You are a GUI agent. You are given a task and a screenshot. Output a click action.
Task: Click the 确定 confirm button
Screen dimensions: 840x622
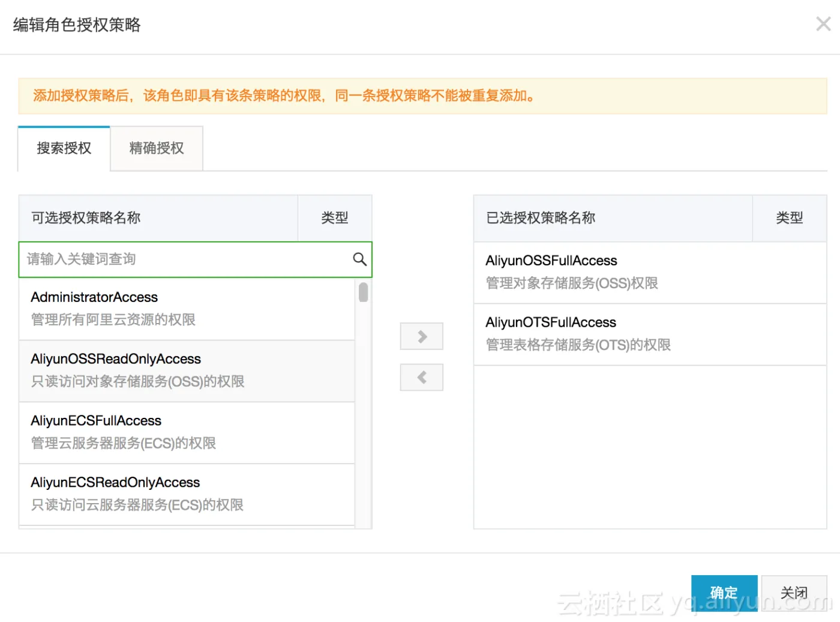(724, 593)
